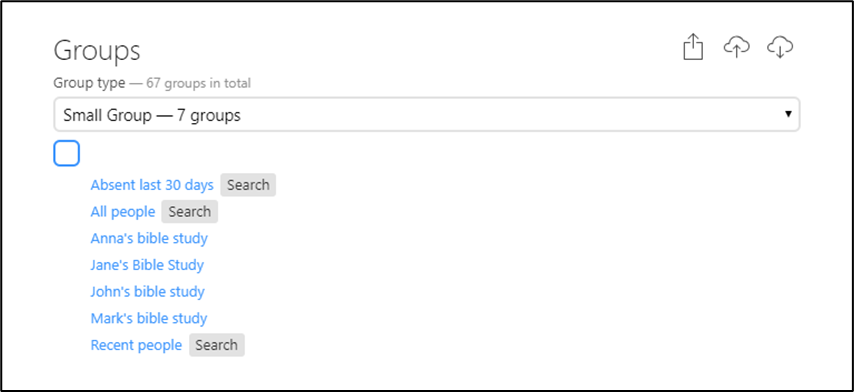Click Search button next to All people

click(x=190, y=212)
